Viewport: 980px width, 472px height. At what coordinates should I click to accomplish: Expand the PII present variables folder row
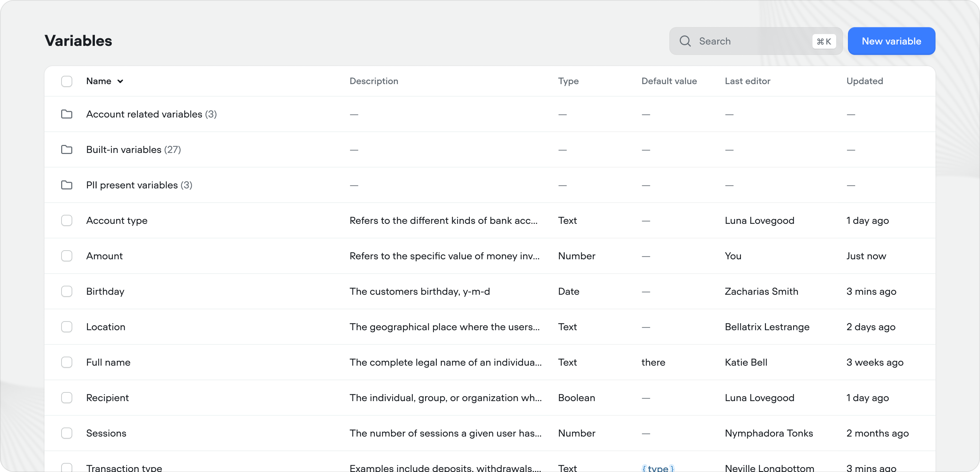point(139,185)
